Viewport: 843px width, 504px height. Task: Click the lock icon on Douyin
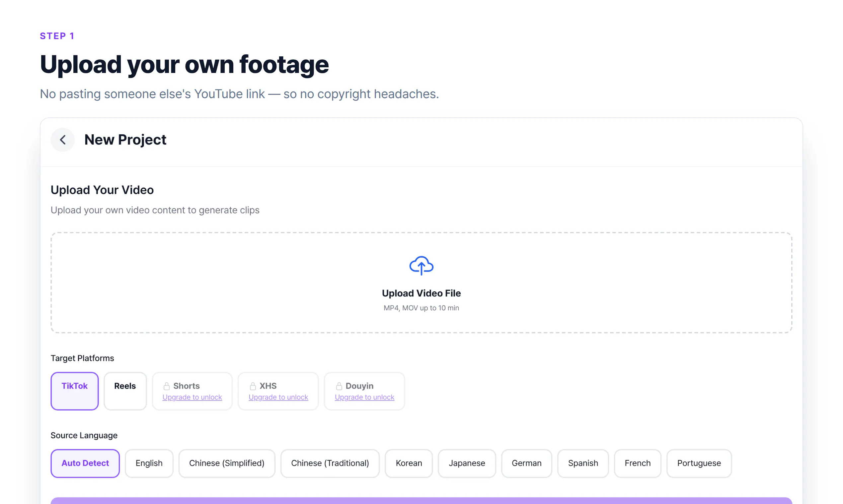[x=339, y=386]
